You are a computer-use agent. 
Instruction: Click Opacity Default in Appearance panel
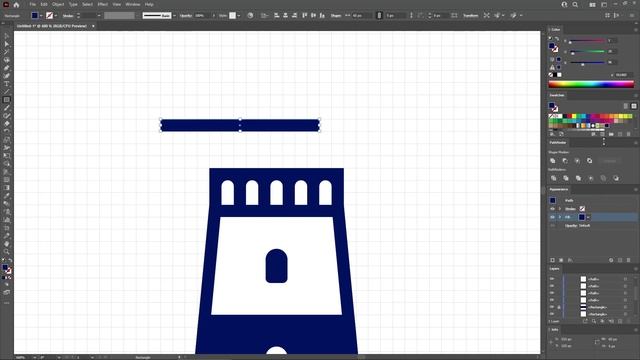(578, 225)
